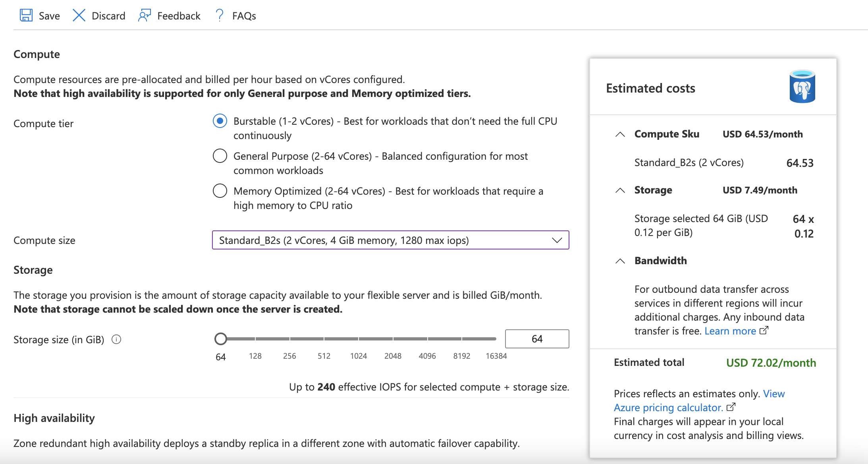Click the storage size value field
This screenshot has height=464, width=868.
(x=537, y=339)
